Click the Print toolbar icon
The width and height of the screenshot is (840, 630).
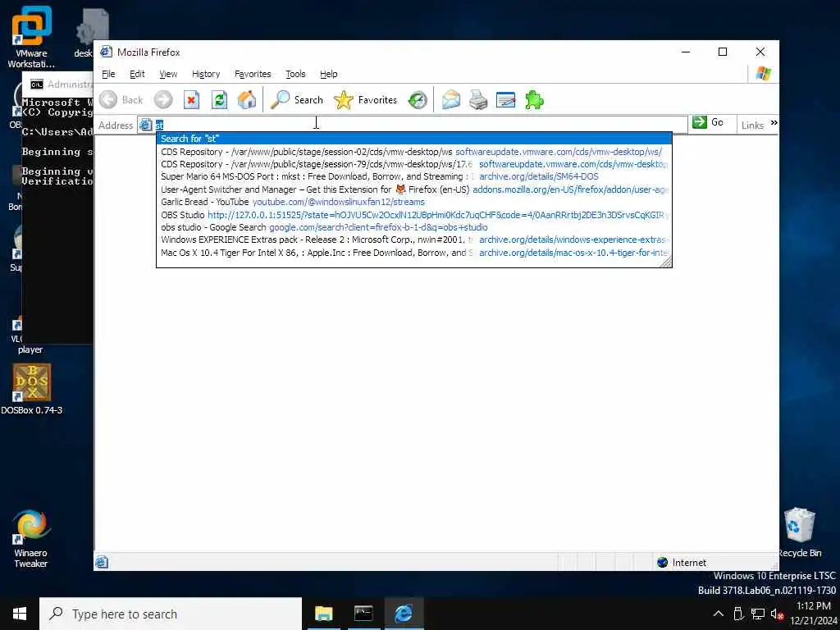(478, 99)
